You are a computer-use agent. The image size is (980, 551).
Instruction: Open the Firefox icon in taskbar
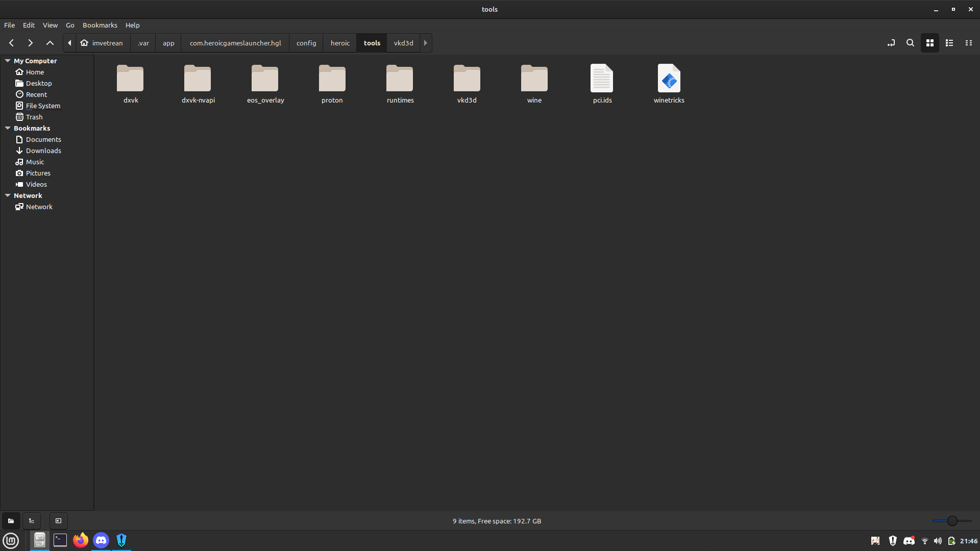pos(80,540)
